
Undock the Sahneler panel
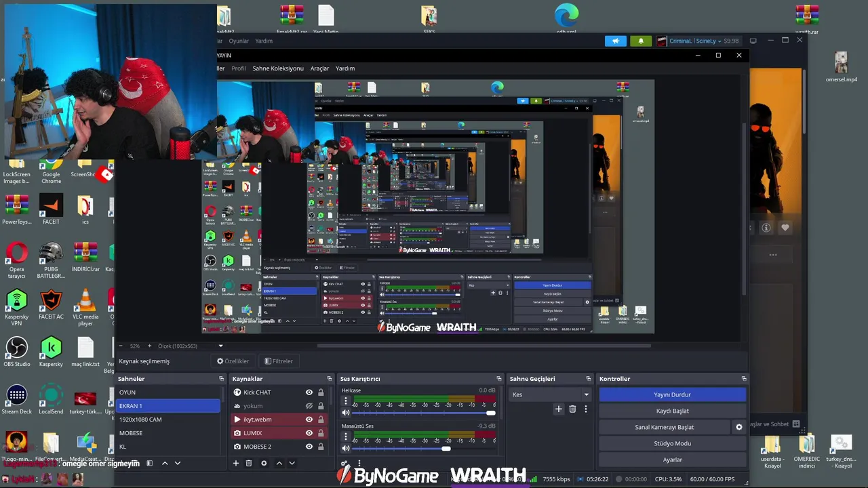pos(221,379)
